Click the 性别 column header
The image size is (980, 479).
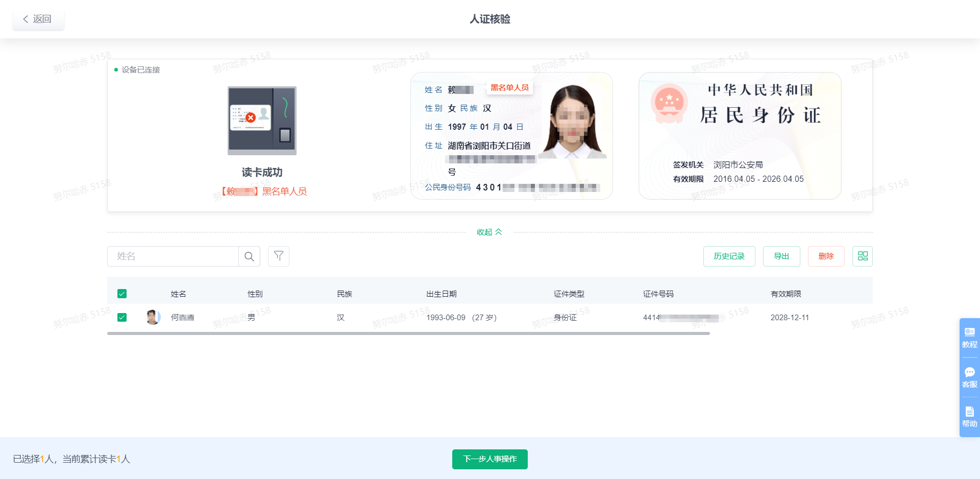255,294
